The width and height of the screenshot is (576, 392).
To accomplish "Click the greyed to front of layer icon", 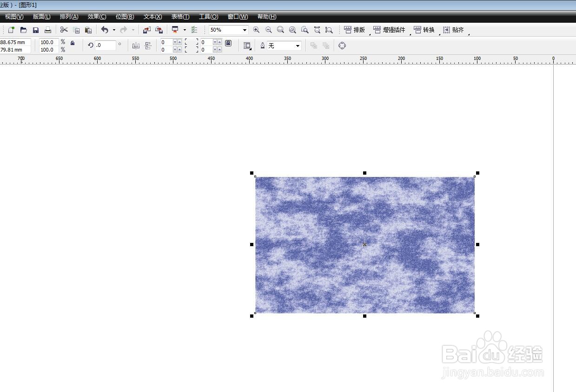I will click(x=314, y=46).
